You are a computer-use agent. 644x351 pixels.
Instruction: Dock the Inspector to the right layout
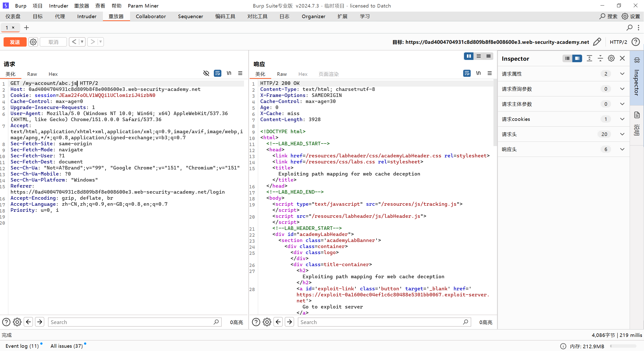pyautogui.click(x=577, y=58)
